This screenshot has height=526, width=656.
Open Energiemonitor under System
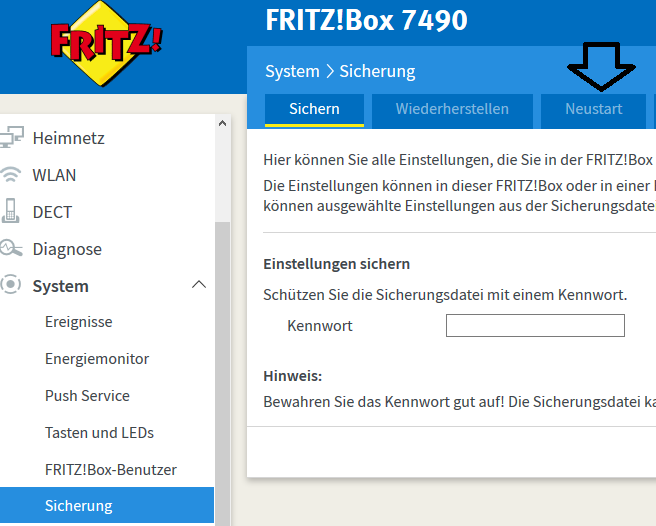(x=97, y=359)
